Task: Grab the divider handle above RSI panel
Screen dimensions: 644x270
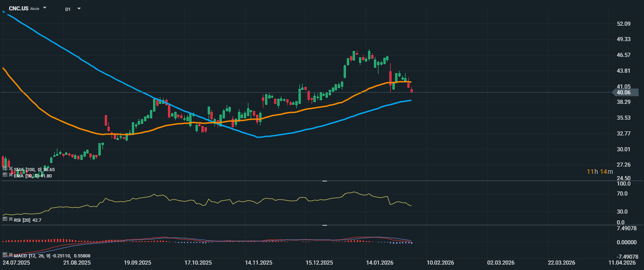Action: [x=324, y=181]
